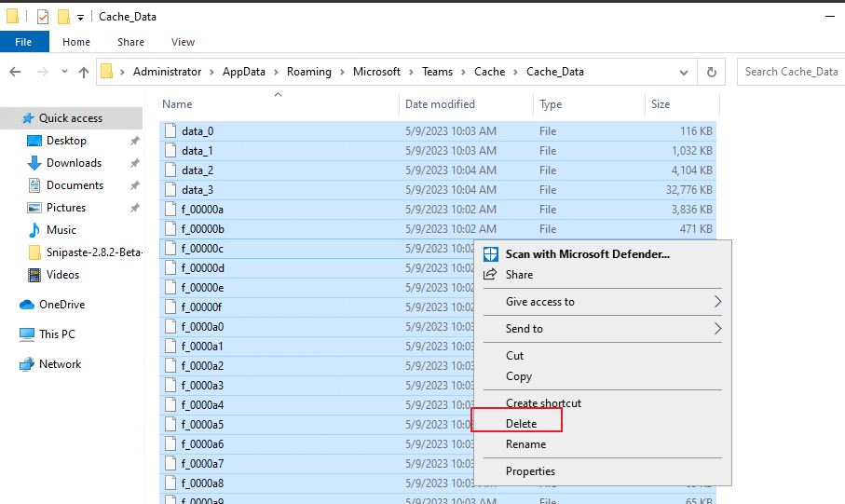Screen dimensions: 845x504
Task: Click the Forward navigation arrow
Action: pyautogui.click(x=43, y=72)
